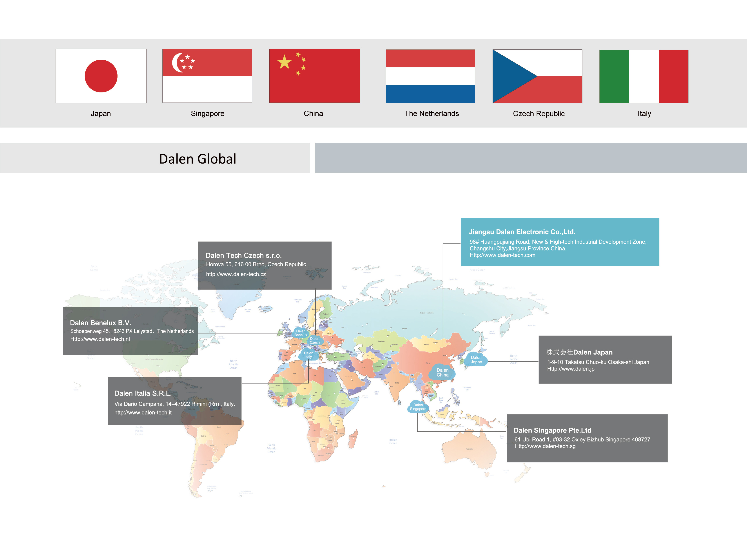Screen dimensions: 747x560
Task: Open the dalen-tech.cz link
Action: pos(236,274)
